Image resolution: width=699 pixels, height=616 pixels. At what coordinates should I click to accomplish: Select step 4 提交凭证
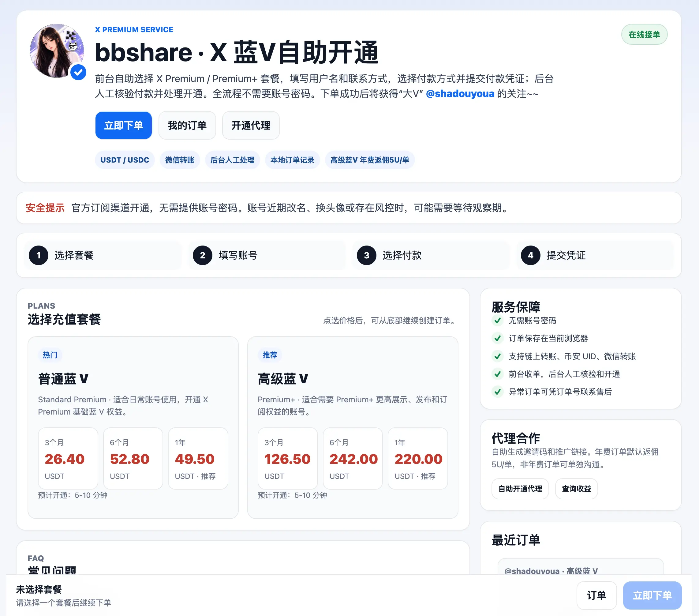[595, 255]
